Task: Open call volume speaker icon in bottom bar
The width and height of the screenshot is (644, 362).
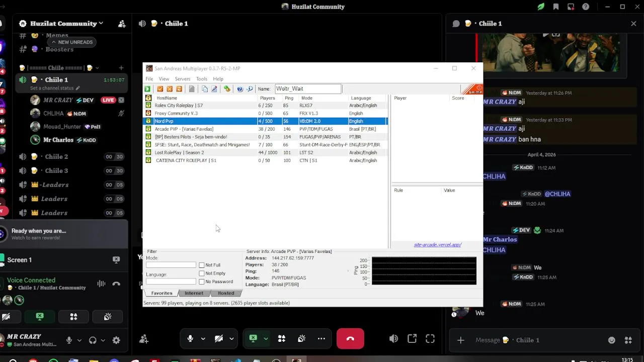Action: (393, 339)
